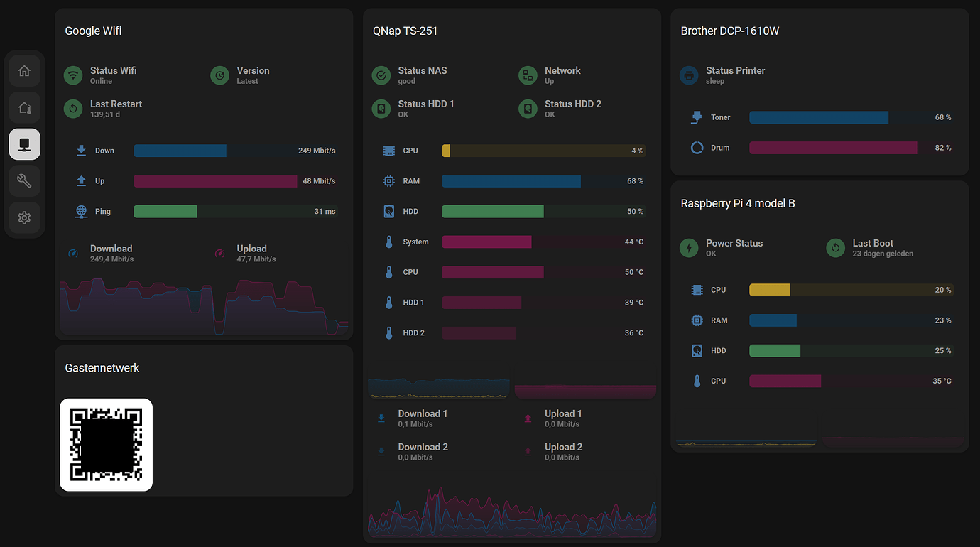Click the Status Printer icon on Brother card
This screenshot has height=547, width=980.
(x=688, y=75)
